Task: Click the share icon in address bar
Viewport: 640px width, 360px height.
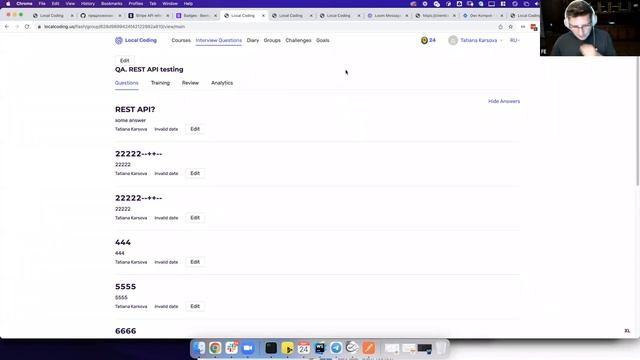Action: point(500,27)
